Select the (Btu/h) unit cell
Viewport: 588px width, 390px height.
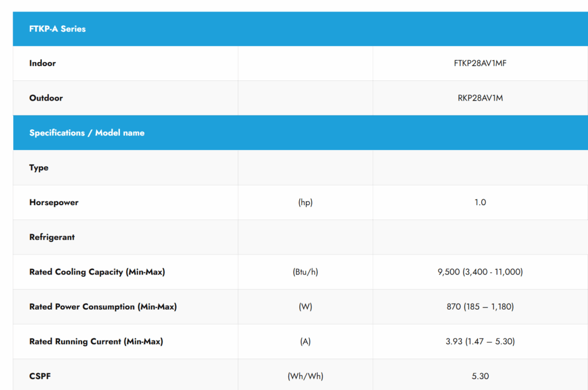(305, 272)
